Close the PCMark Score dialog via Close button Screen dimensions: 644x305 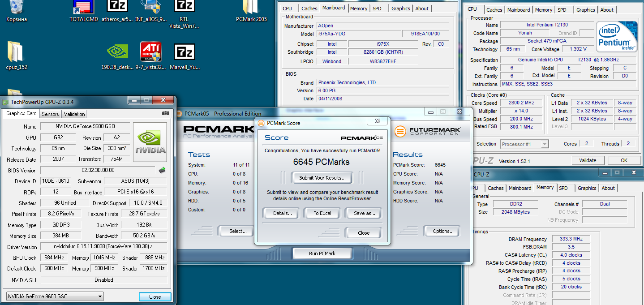coord(364,233)
